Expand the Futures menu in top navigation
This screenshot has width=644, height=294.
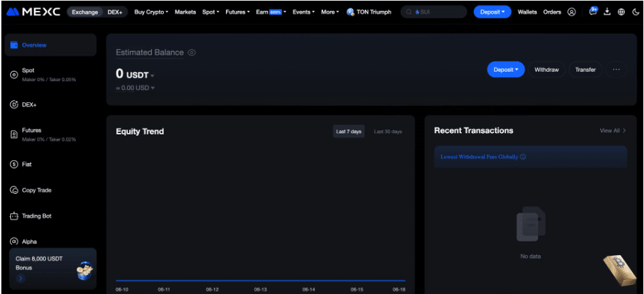click(238, 12)
